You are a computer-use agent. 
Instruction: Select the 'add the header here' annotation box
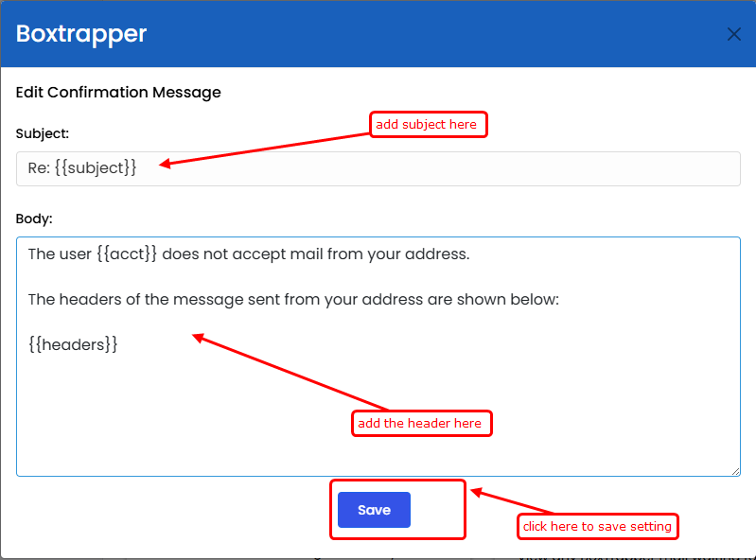(x=422, y=423)
